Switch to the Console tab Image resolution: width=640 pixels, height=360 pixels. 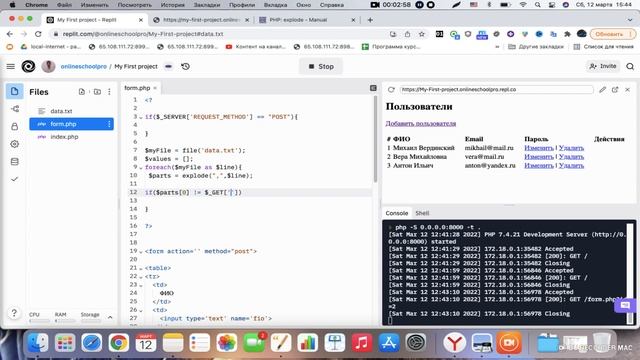tap(397, 213)
